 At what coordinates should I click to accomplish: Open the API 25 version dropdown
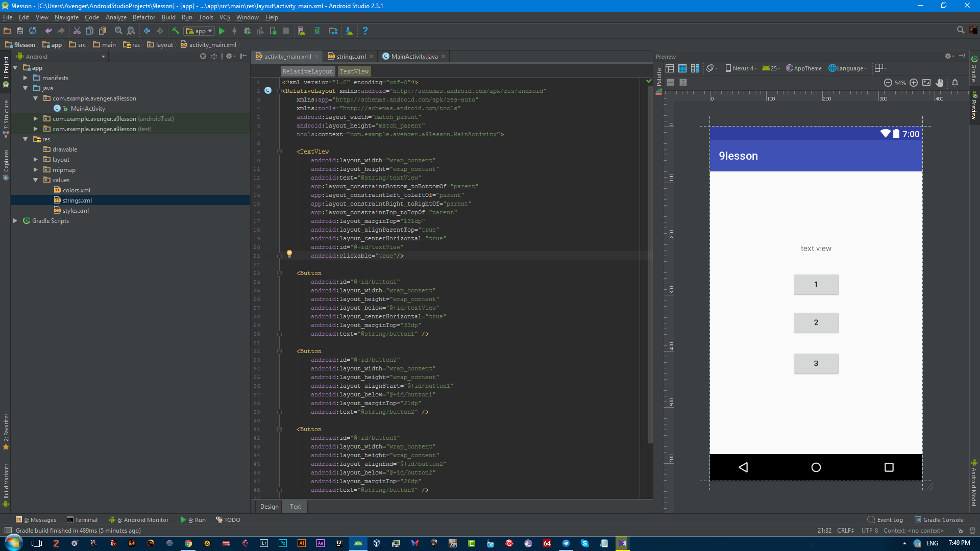[771, 68]
